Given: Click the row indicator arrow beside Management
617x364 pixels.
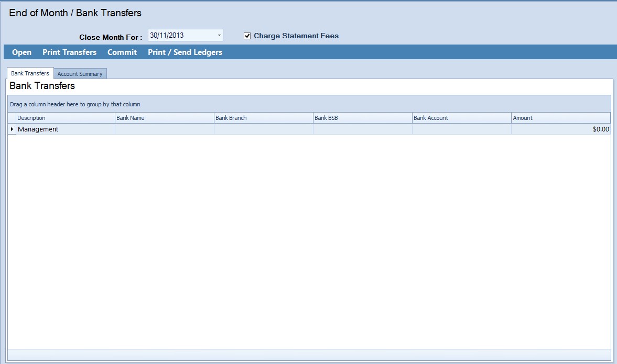Looking at the screenshot, I should pyautogui.click(x=12, y=129).
